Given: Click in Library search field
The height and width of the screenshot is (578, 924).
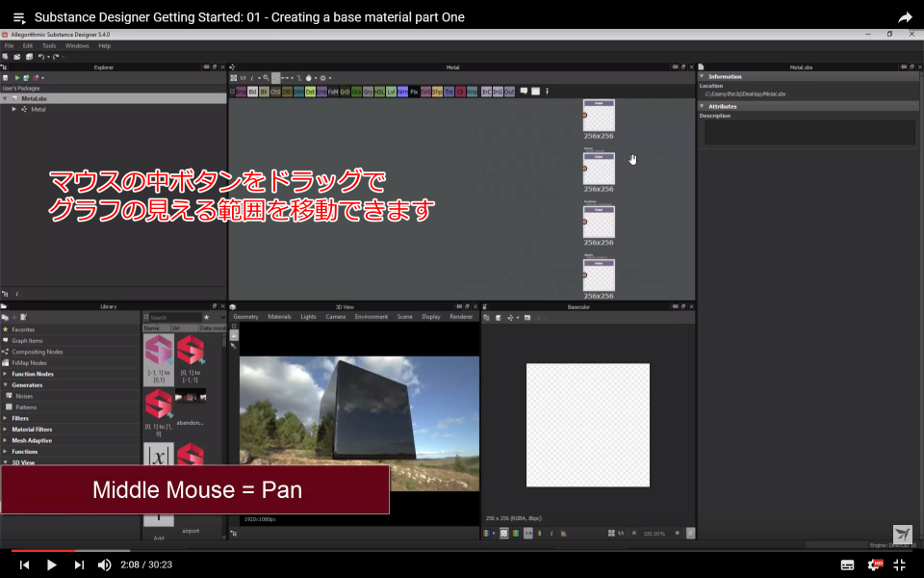Looking at the screenshot, I should pos(175,317).
